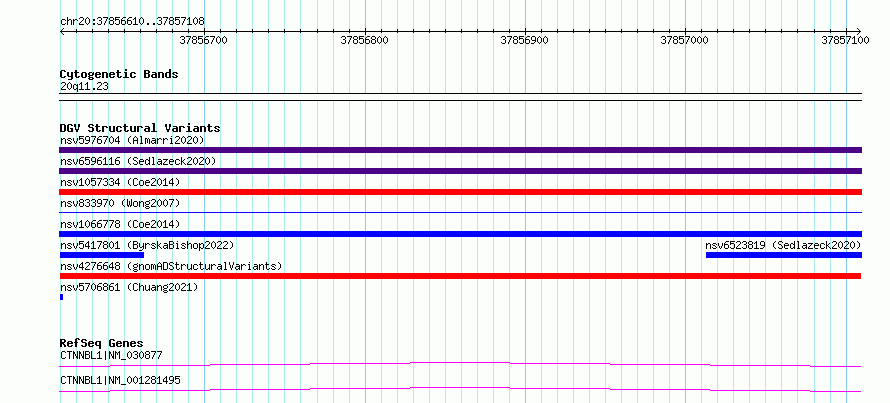Open the nsv6523819 (Sedlazeck2020) label

click(x=783, y=245)
